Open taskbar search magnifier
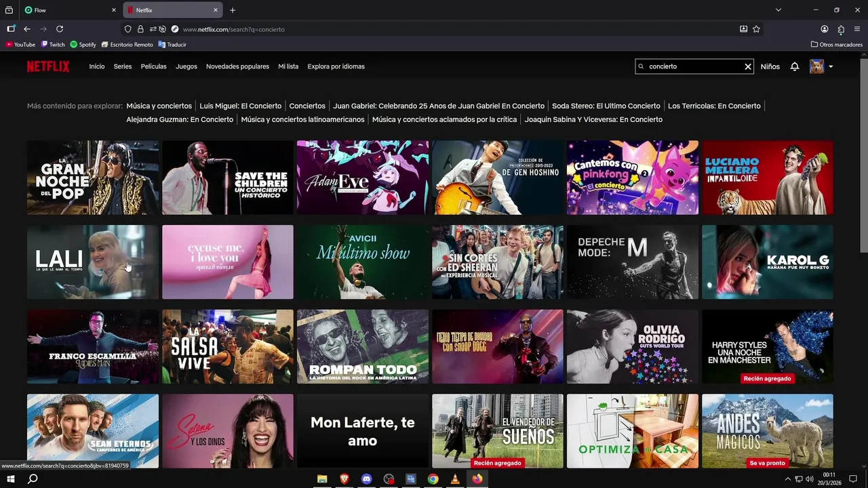This screenshot has width=868, height=488. (33, 479)
